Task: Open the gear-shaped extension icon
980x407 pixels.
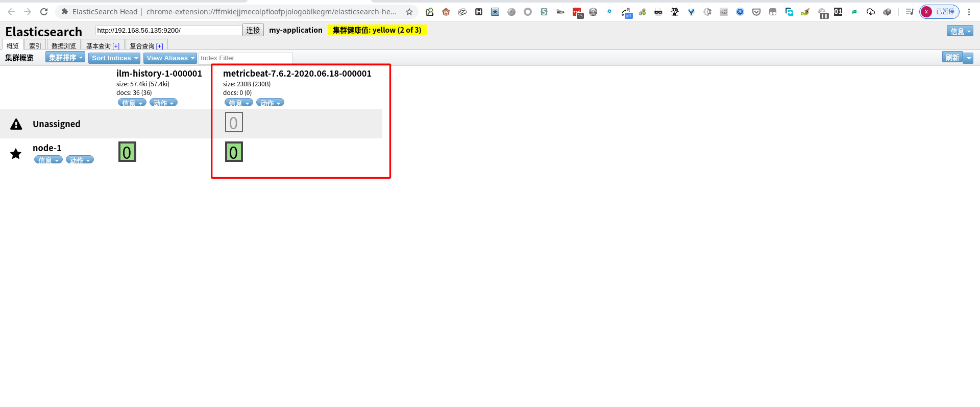Action: pos(593,12)
